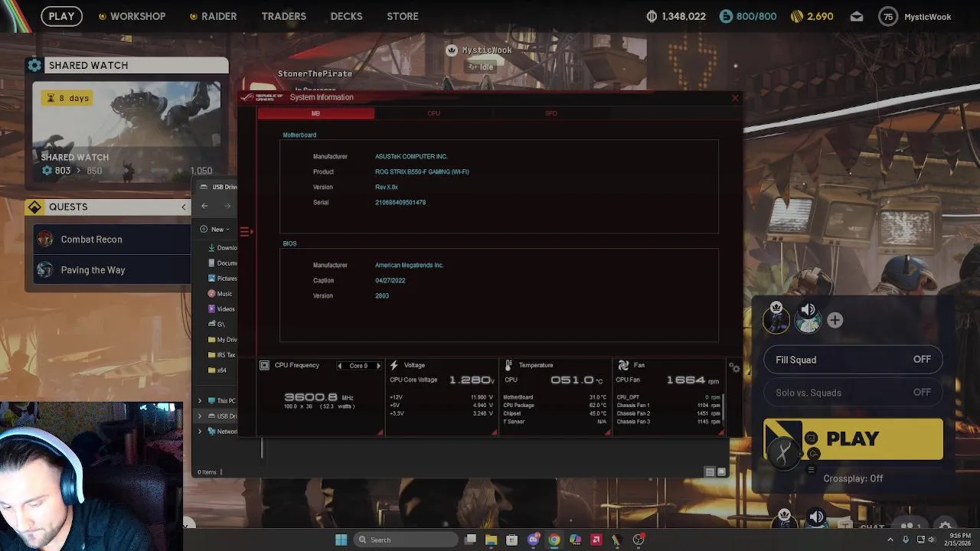Screen dimensions: 980x551
Task: Expand the CPU Frequency panel corner arrow
Action: click(380, 433)
